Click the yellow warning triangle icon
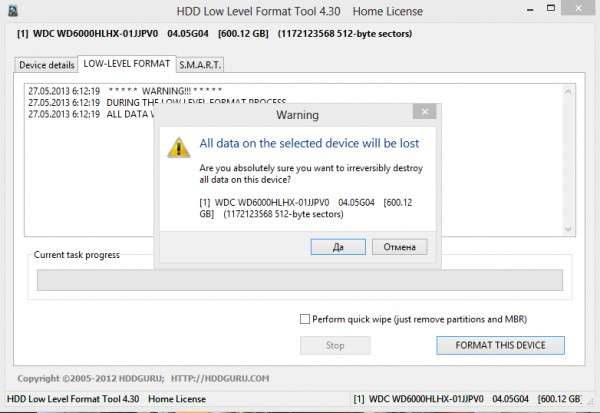This screenshot has width=600, height=413. pyautogui.click(x=179, y=147)
